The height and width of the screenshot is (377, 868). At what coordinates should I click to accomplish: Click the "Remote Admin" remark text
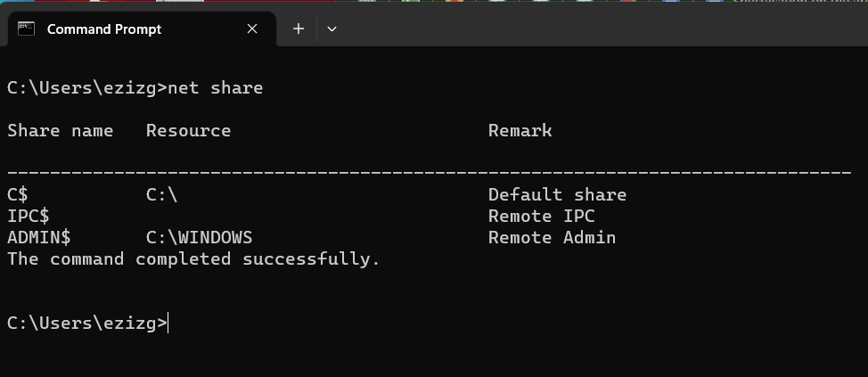point(552,237)
